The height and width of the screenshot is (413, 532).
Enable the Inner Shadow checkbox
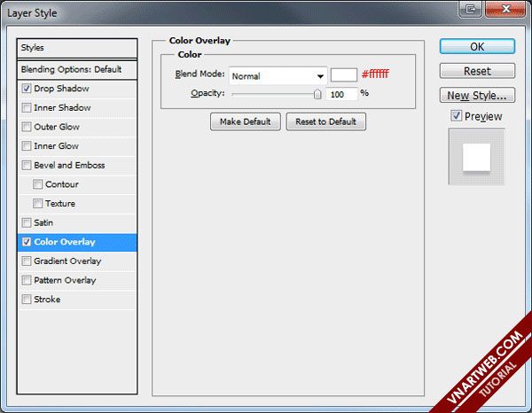point(27,108)
